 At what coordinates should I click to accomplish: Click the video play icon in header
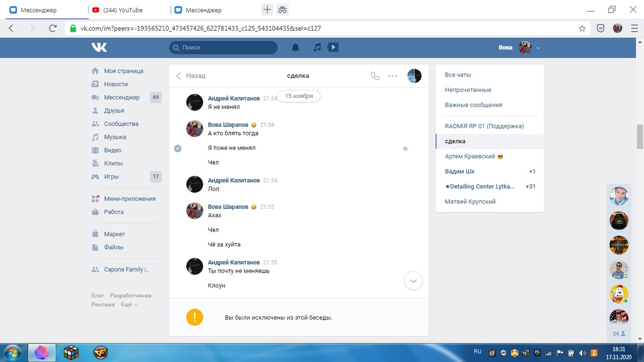click(333, 47)
